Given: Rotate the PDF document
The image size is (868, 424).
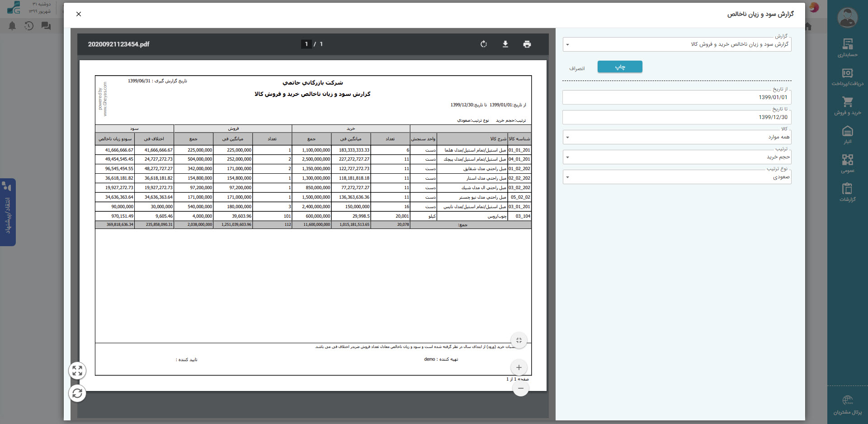Looking at the screenshot, I should [x=484, y=44].
